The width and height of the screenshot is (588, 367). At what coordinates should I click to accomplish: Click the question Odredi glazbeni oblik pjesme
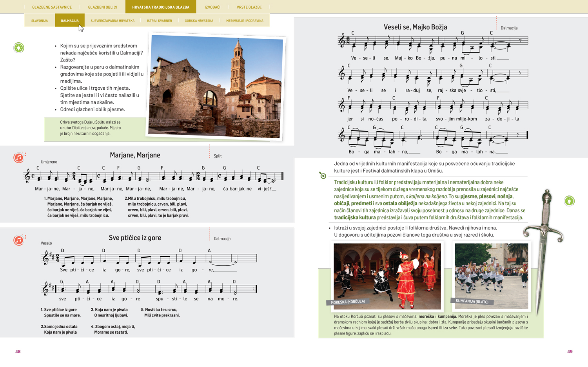click(x=93, y=109)
